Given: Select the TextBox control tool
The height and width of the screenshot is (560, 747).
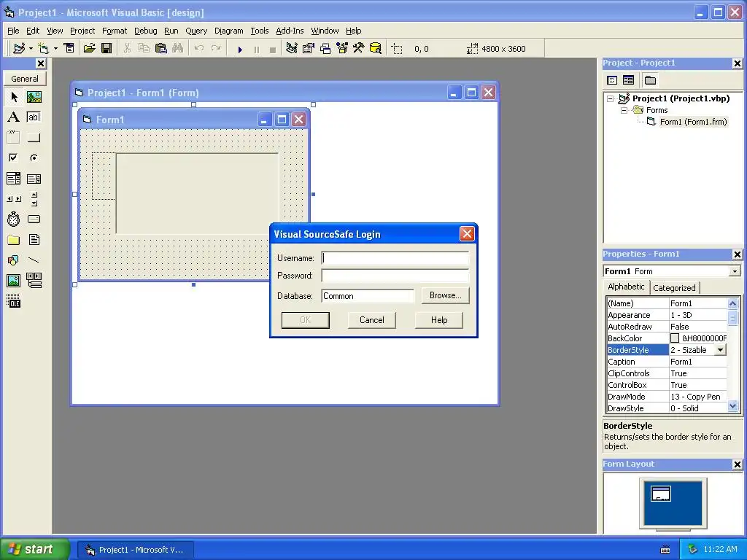Looking at the screenshot, I should pos(34,117).
